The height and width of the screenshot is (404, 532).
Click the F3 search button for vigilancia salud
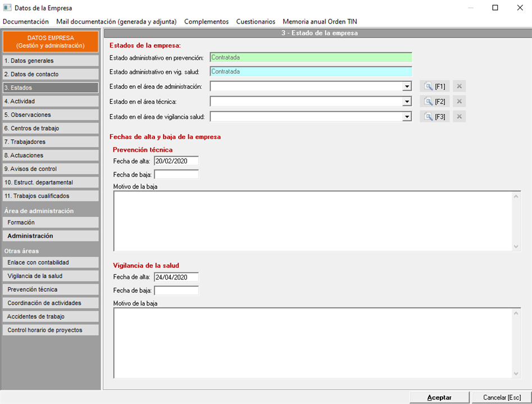[434, 117]
